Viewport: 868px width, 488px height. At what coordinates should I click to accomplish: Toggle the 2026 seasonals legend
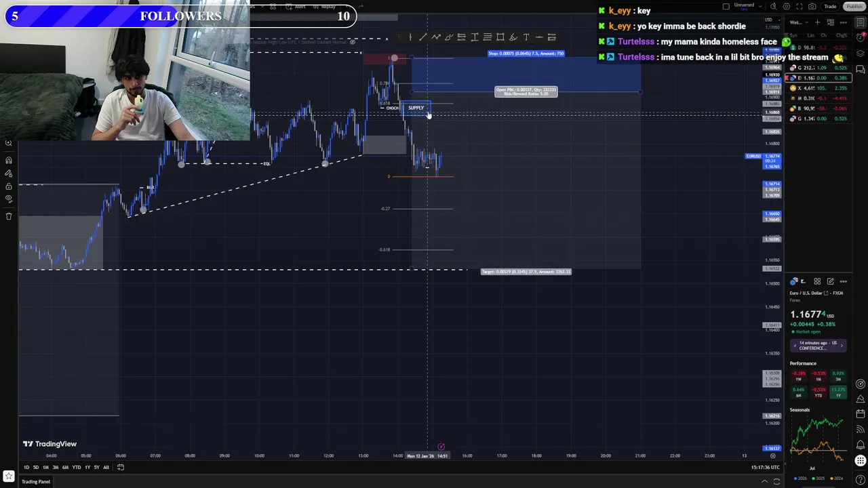click(802, 478)
